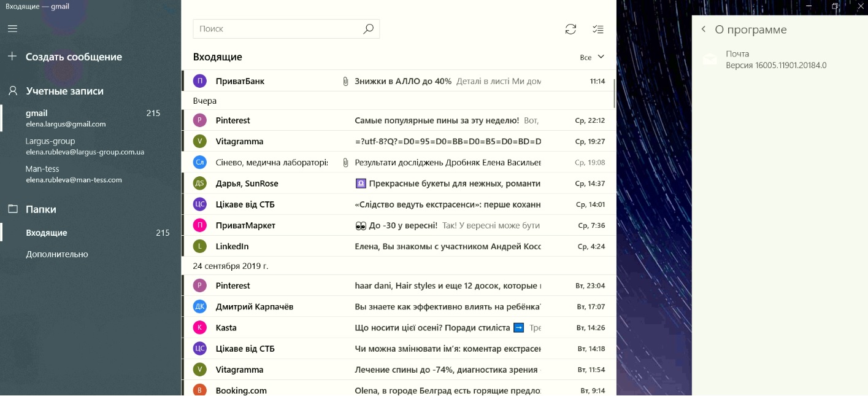The width and height of the screenshot is (868, 396).
Task: Open the Самые популярные пины email
Action: click(x=399, y=120)
